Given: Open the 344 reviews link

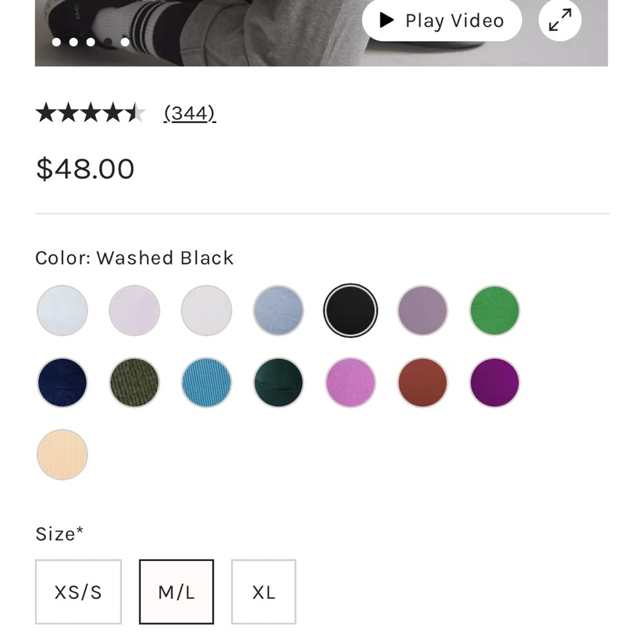Looking at the screenshot, I should click(x=189, y=113).
